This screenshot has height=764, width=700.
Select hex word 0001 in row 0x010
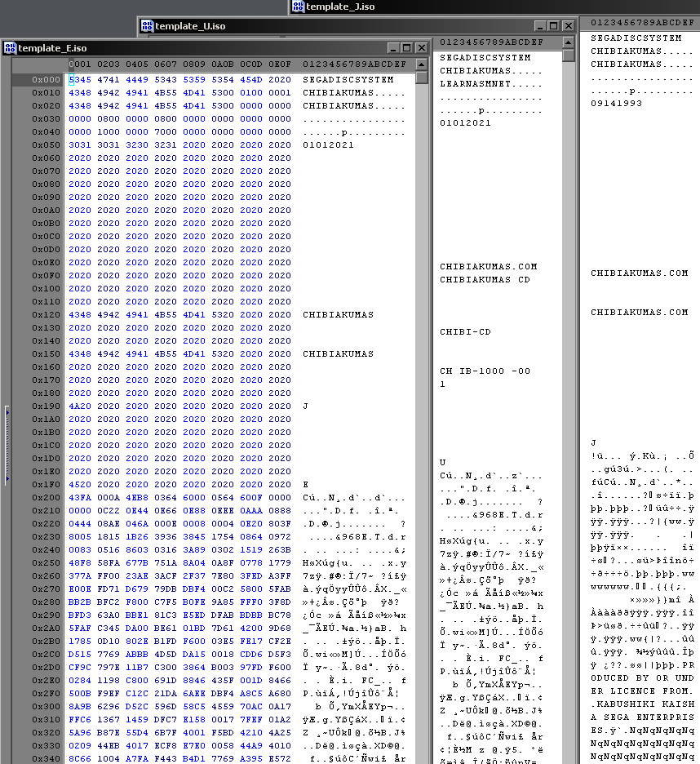(280, 92)
